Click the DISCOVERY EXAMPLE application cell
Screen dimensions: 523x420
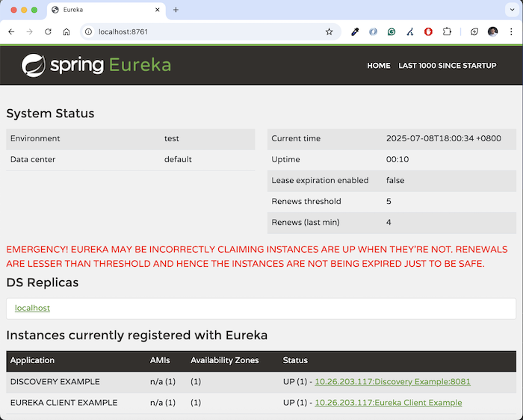[55, 382]
